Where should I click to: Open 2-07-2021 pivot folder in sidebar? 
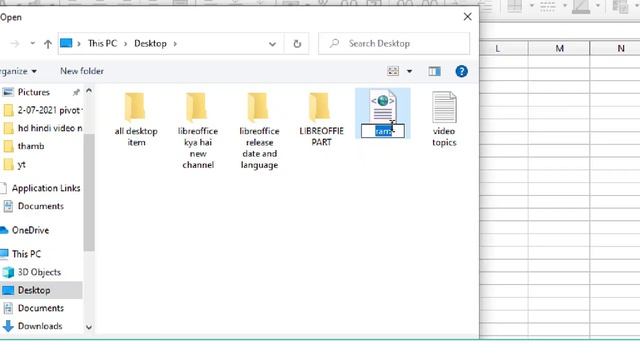click(42, 110)
